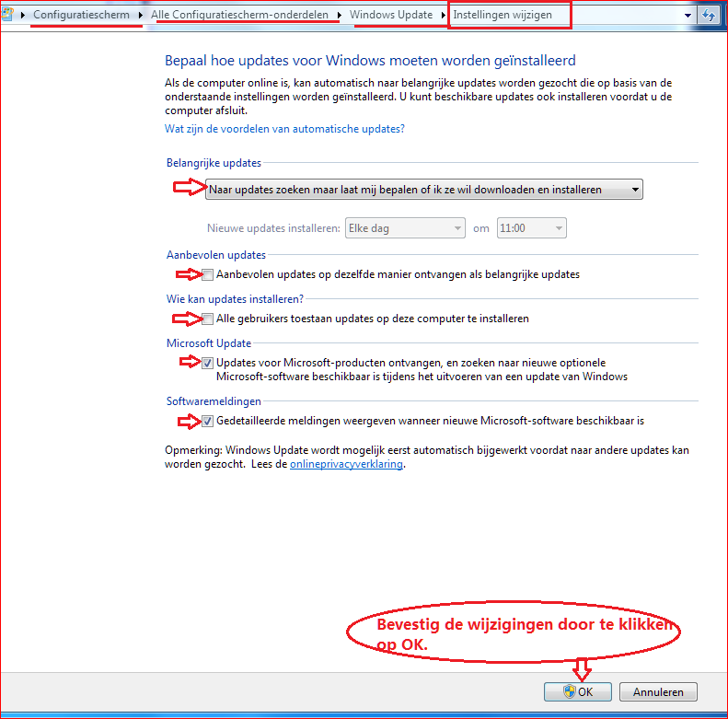
Task: Open the 'Elke dag' schedule dropdown
Action: tap(405, 228)
